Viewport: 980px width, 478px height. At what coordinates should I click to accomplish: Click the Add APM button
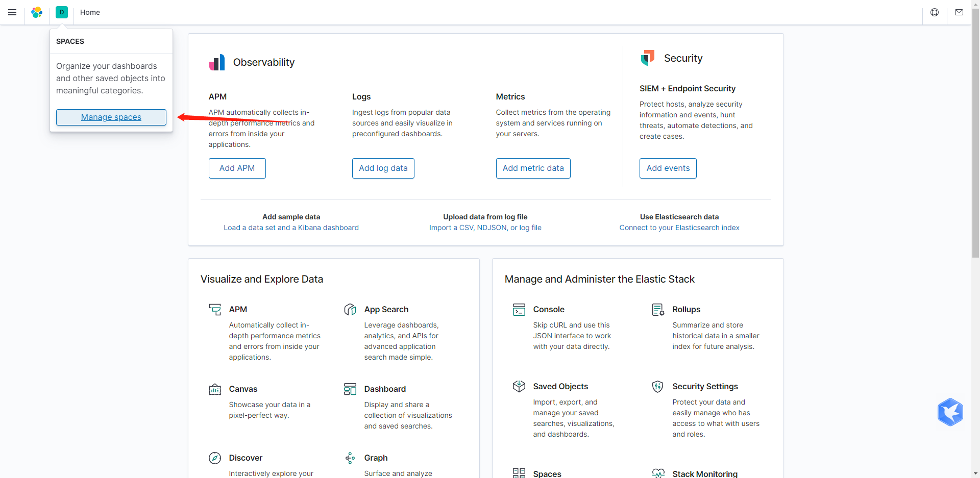(237, 168)
